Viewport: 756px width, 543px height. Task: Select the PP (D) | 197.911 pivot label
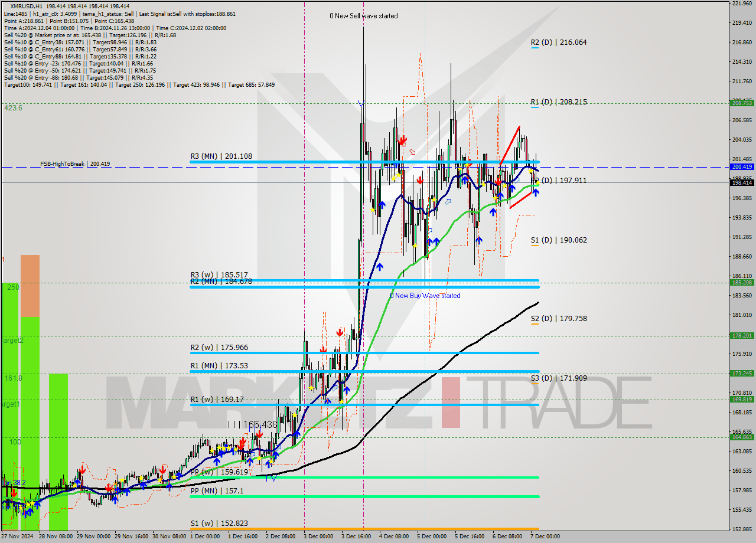(559, 181)
